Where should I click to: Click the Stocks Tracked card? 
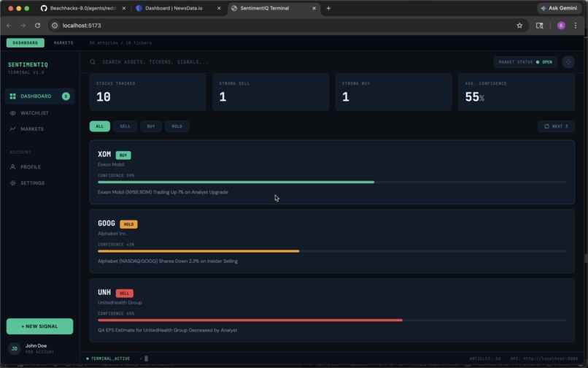coord(148,93)
